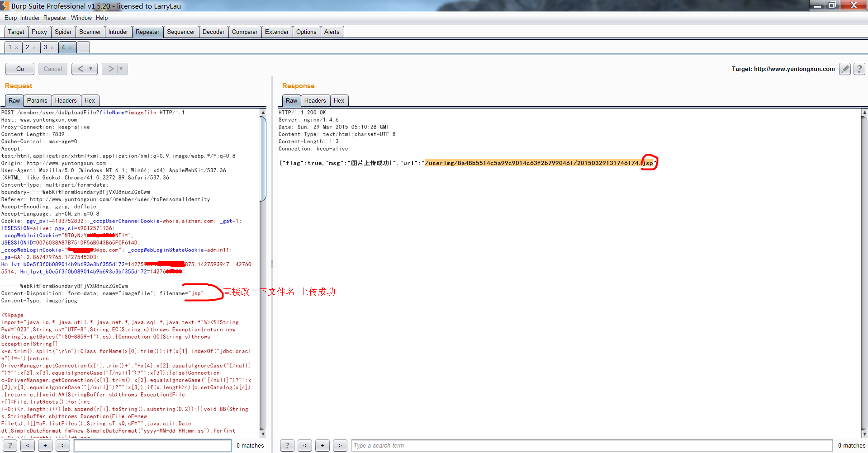868x453 pixels.
Task: Open the forward history dropdown arrow
Action: click(122, 69)
